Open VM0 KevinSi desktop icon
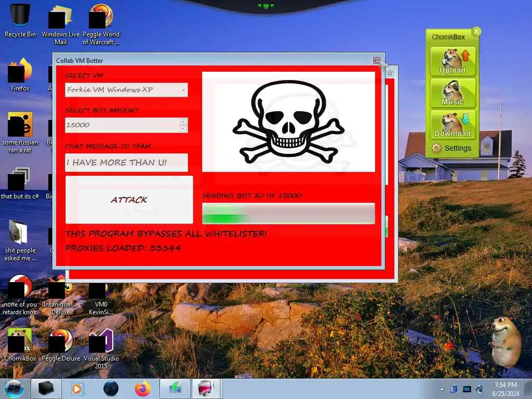Viewport: 532px width, 399px height. [101, 299]
